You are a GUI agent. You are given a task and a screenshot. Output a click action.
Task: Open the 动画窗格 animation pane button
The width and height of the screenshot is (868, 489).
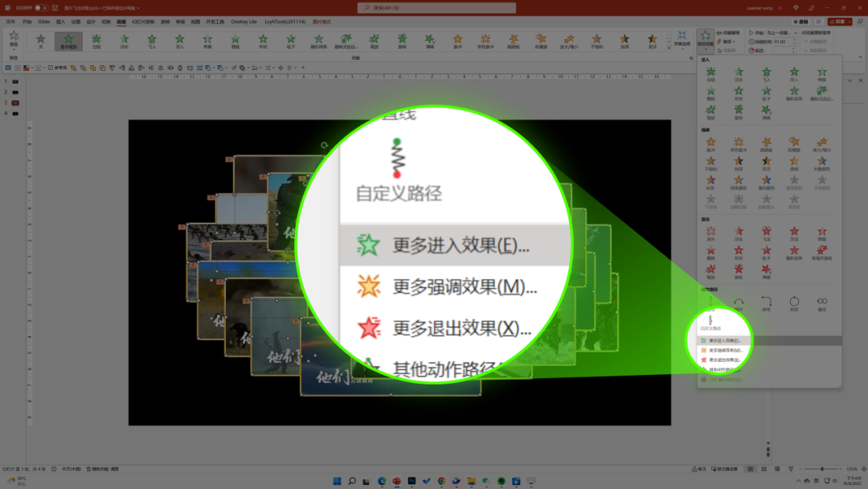point(729,33)
